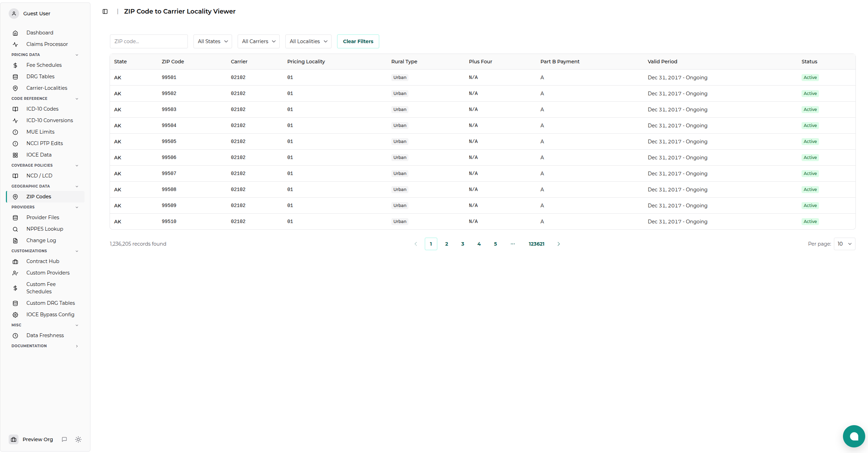Screen dimensions: 868x453
Task: Collapse the Customizations section
Action: (77, 251)
